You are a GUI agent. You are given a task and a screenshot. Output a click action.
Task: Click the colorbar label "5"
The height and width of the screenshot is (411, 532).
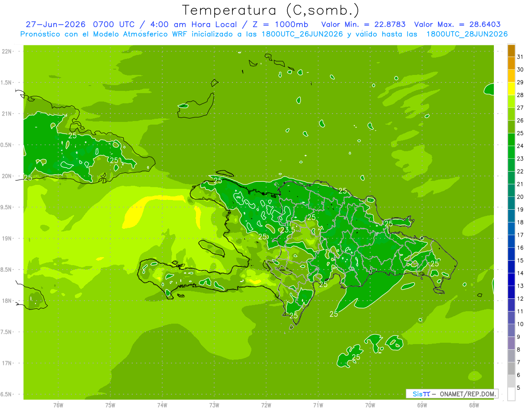519,388
